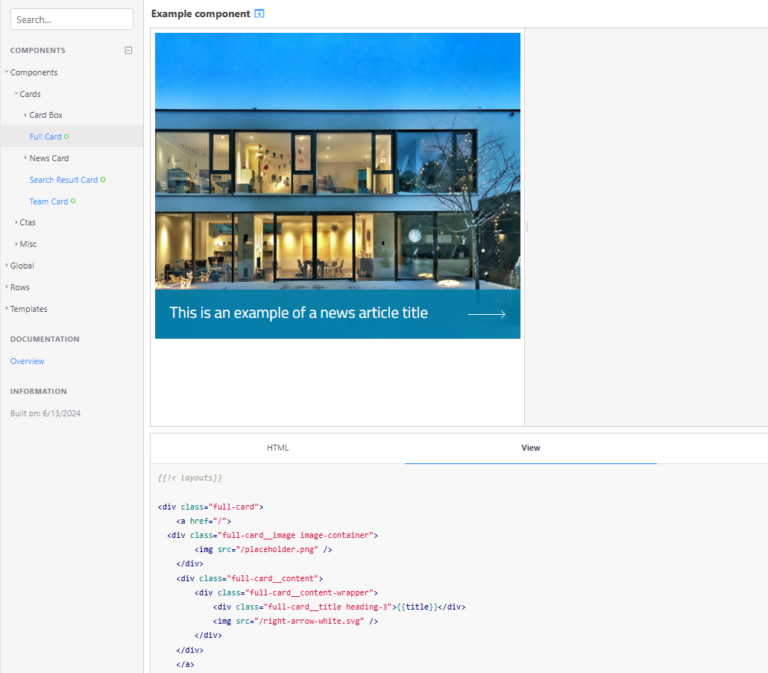Viewport: 768px width, 673px height.
Task: Click the green status dot beside Full Card
Action: coord(67,137)
